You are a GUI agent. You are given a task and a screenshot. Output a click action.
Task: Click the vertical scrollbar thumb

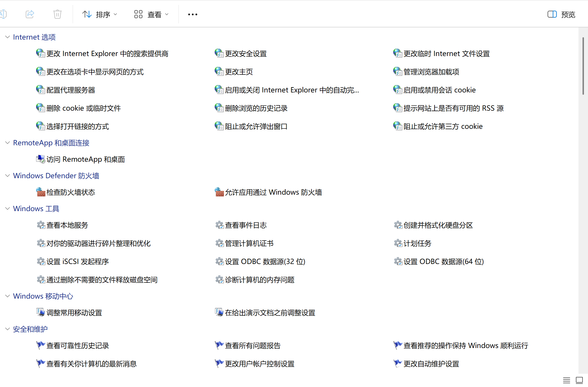[x=583, y=66]
